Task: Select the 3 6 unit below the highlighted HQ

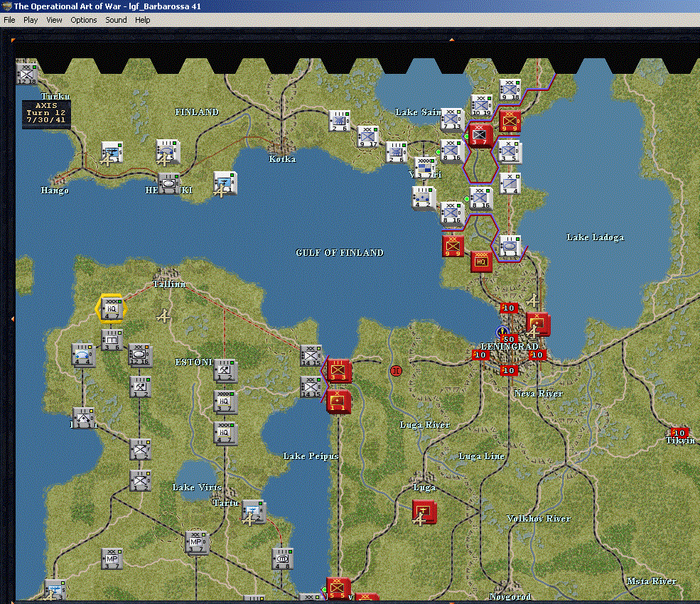Action: click(112, 340)
